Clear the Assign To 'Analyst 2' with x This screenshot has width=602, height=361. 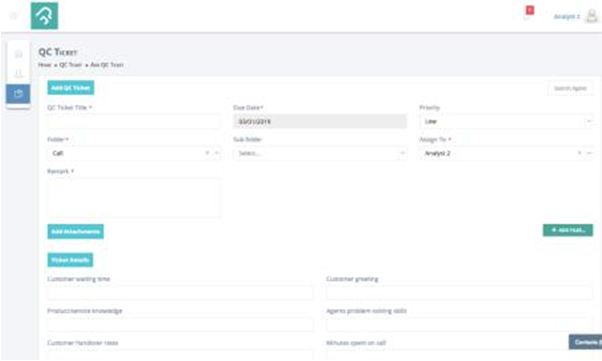pyautogui.click(x=579, y=153)
